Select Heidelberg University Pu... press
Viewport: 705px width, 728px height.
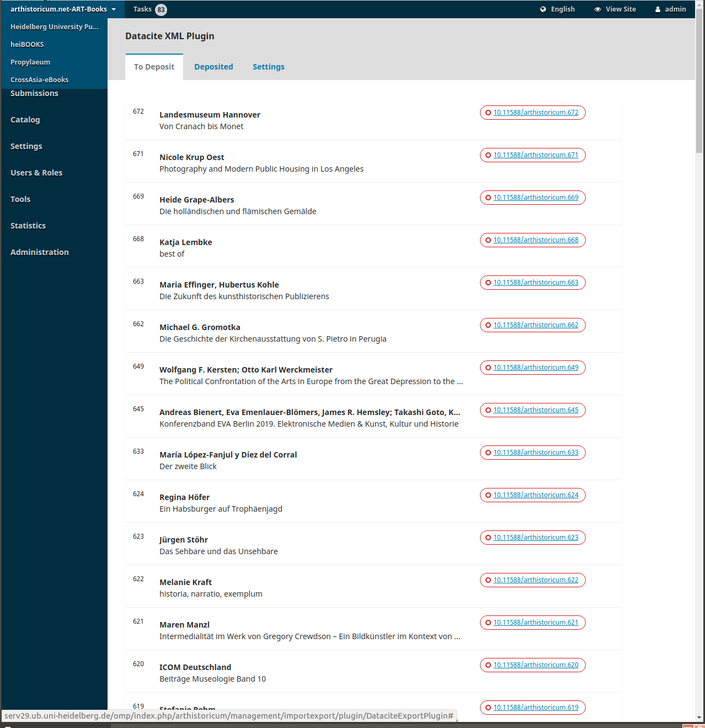click(x=55, y=26)
